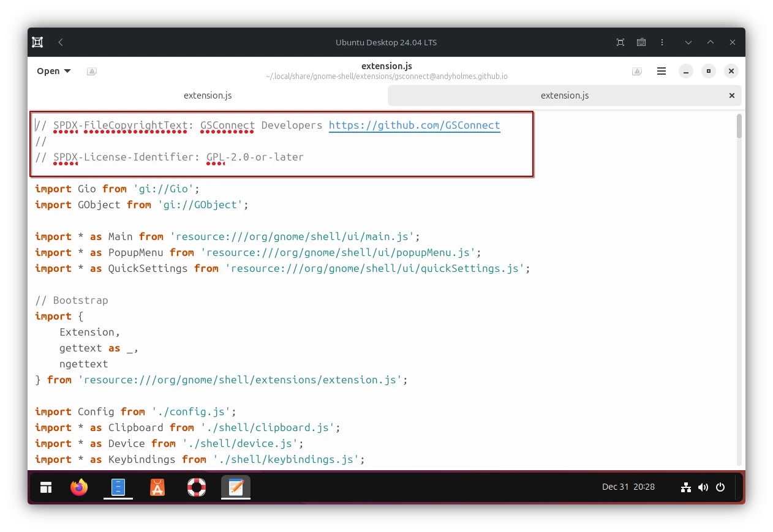
Task: Close the second extension.js tab
Action: pyautogui.click(x=731, y=96)
